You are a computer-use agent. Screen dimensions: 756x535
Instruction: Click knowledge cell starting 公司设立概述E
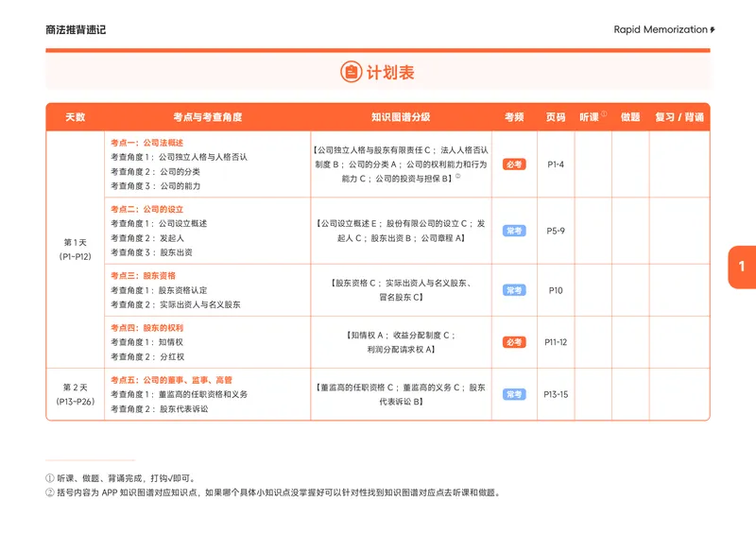click(401, 231)
